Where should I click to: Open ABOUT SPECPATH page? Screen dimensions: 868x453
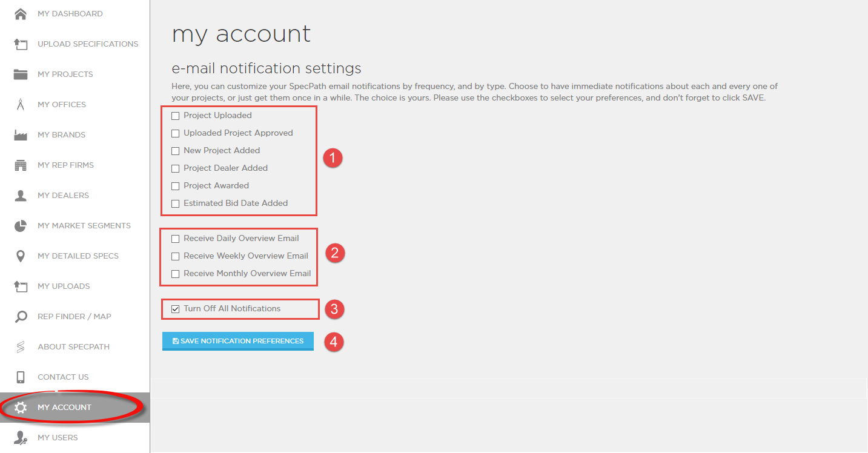coord(75,346)
